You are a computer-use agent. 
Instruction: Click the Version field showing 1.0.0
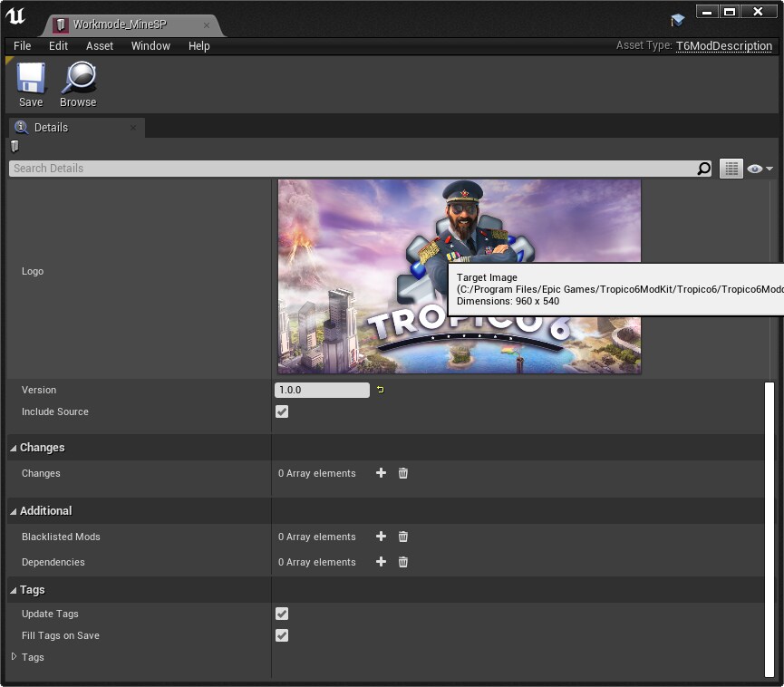coord(322,390)
